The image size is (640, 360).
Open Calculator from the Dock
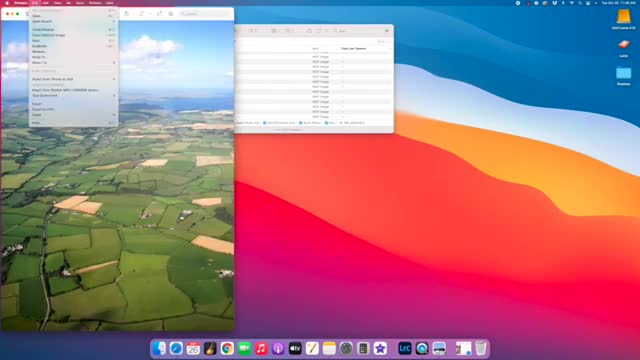click(363, 348)
